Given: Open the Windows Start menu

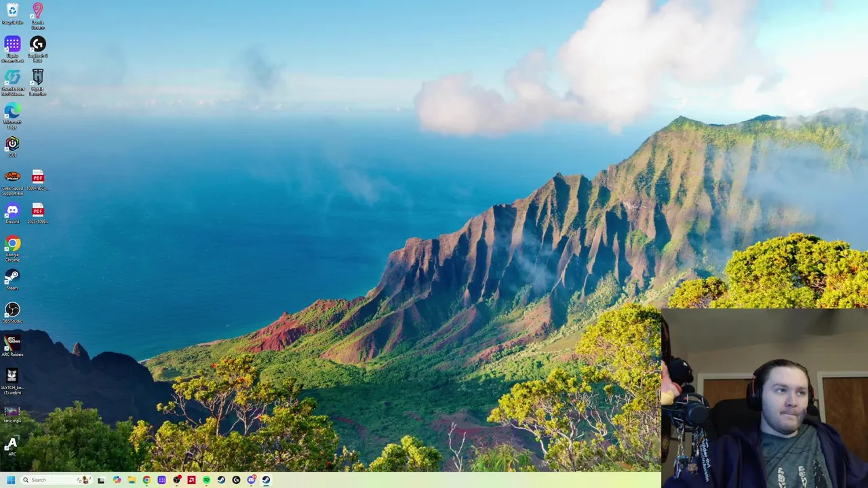Looking at the screenshot, I should (x=11, y=480).
